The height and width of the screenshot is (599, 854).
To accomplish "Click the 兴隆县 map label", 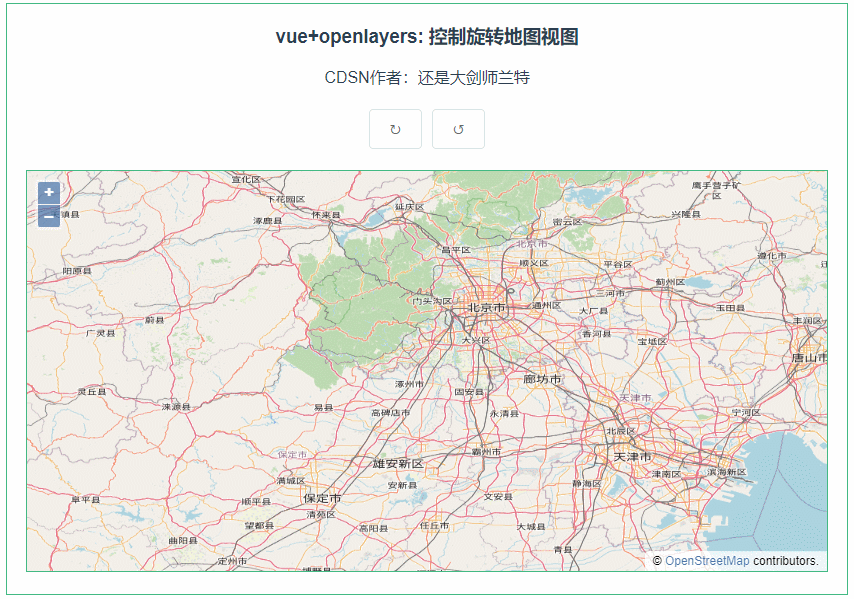I will [686, 214].
